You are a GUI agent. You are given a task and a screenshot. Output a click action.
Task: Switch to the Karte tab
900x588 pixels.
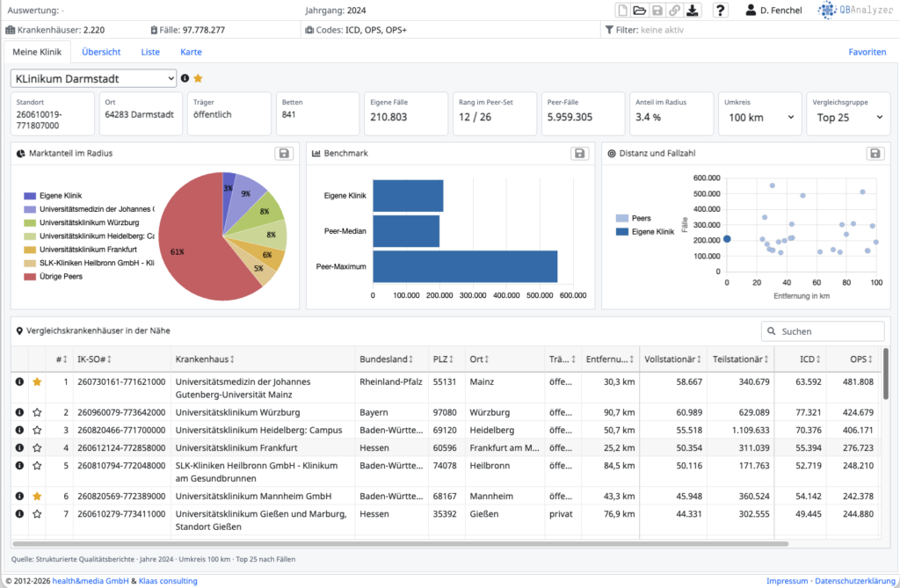click(191, 52)
